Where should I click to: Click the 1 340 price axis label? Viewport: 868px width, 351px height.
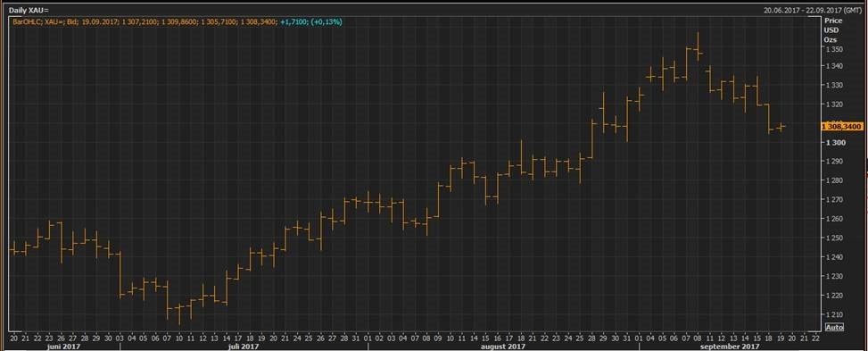point(834,66)
